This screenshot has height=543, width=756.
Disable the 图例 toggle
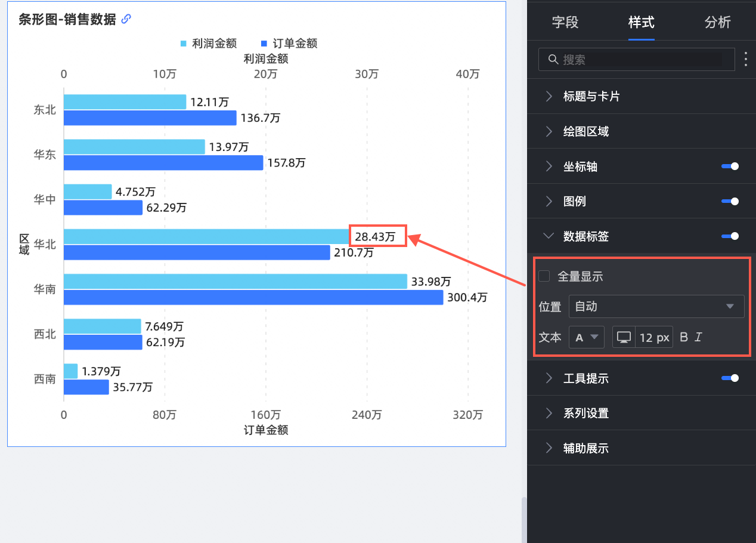(x=730, y=202)
